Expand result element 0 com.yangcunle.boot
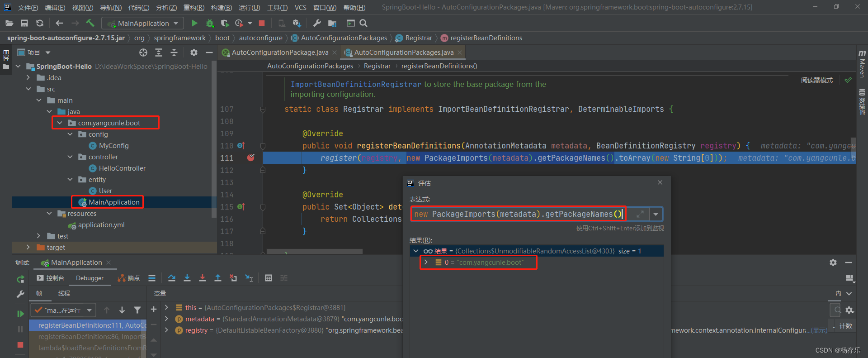This screenshot has height=358, width=868. coord(426,263)
